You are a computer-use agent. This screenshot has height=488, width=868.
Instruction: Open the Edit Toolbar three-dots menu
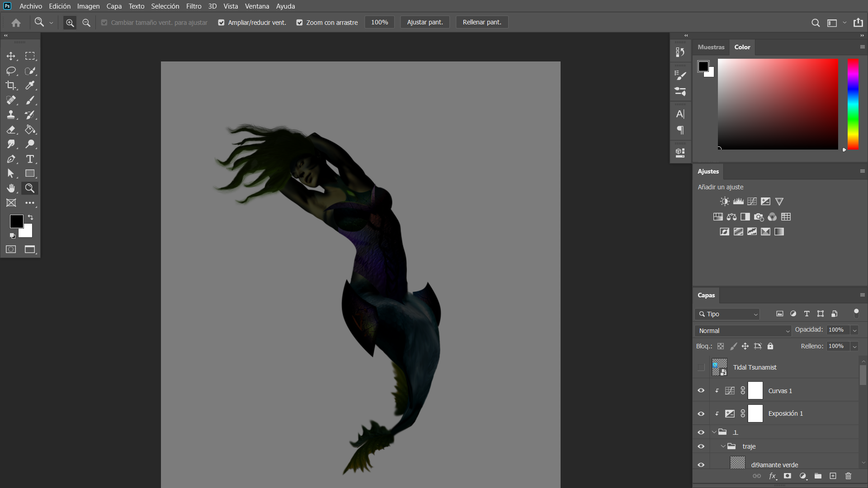click(x=30, y=203)
